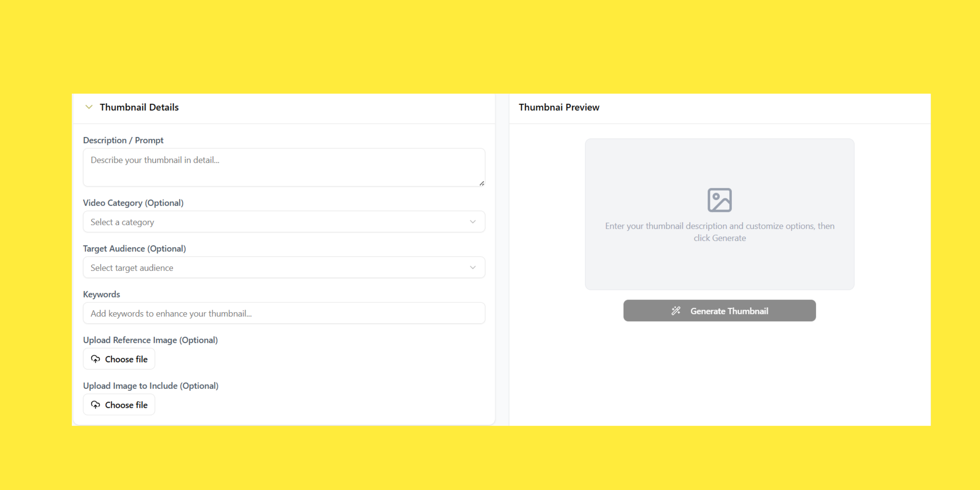980x490 pixels.
Task: Click the magic wand icon on Generate button
Action: (x=676, y=311)
